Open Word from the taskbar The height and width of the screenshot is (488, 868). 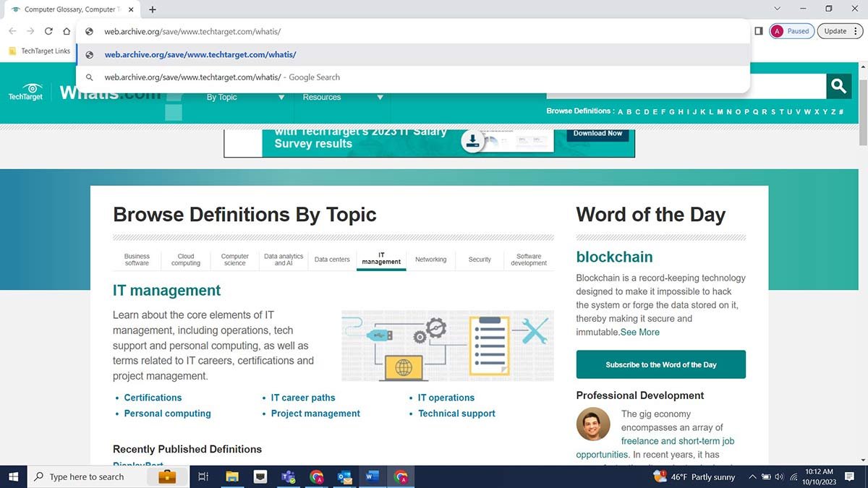point(372,476)
